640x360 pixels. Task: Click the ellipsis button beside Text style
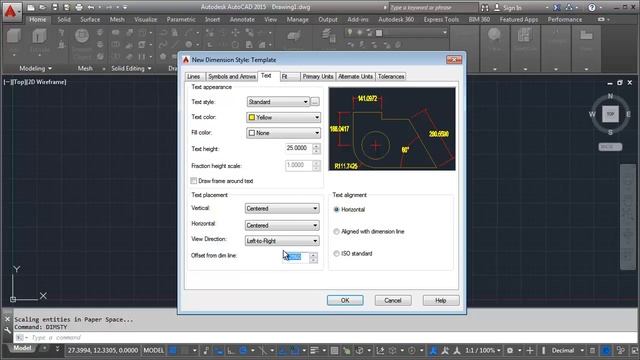[315, 102]
